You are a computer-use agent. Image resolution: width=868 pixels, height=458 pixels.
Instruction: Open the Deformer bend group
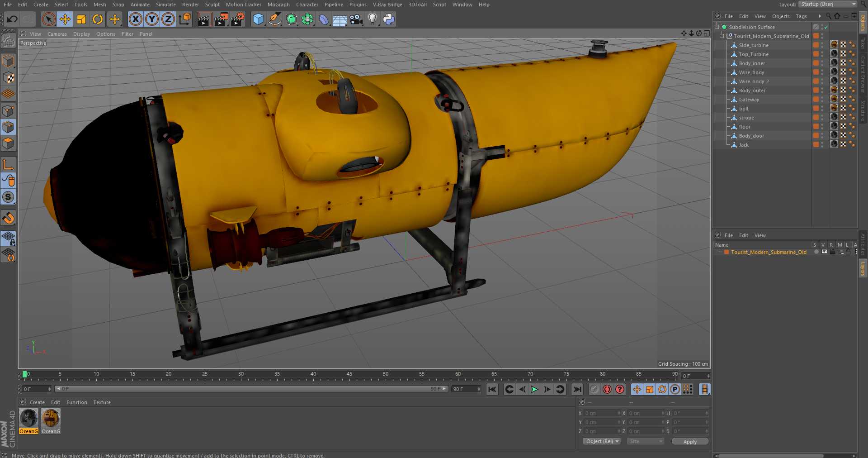point(324,19)
